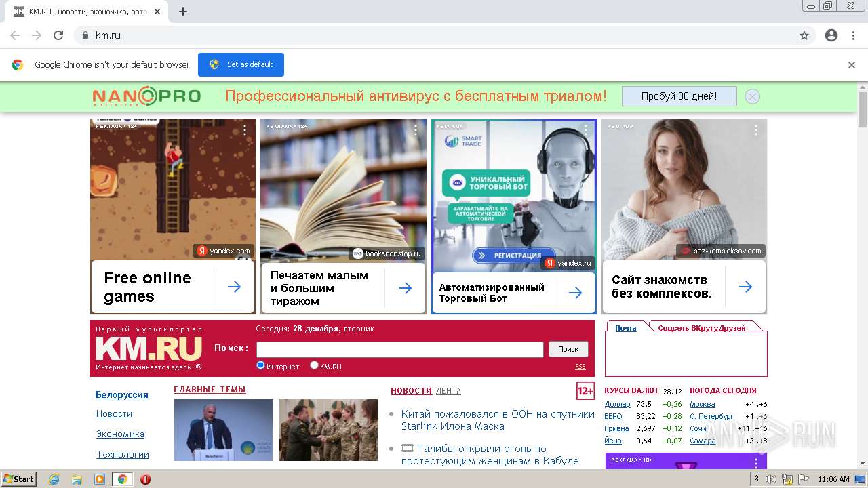Screen dimensions: 868x488
Task: Show hidden tray icons arrow
Action: pyautogui.click(x=756, y=479)
